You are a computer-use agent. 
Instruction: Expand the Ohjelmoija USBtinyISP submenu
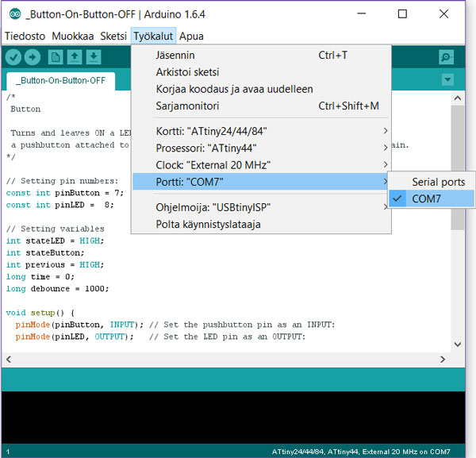point(261,207)
